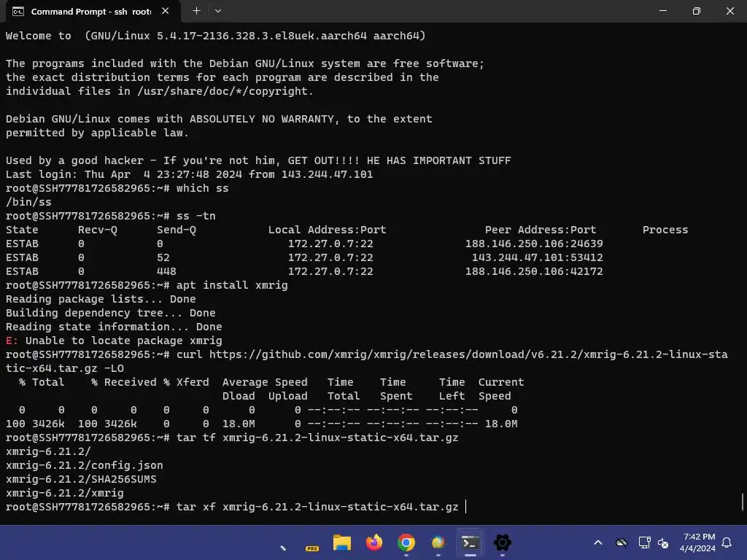Viewport: 747px width, 560px height.
Task: Click the 'Welcome to' kernel version line
Action: coord(215,36)
